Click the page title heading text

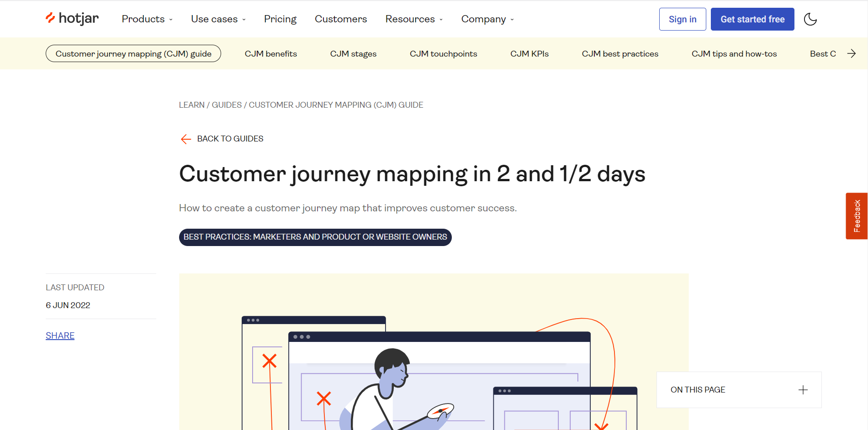[412, 174]
